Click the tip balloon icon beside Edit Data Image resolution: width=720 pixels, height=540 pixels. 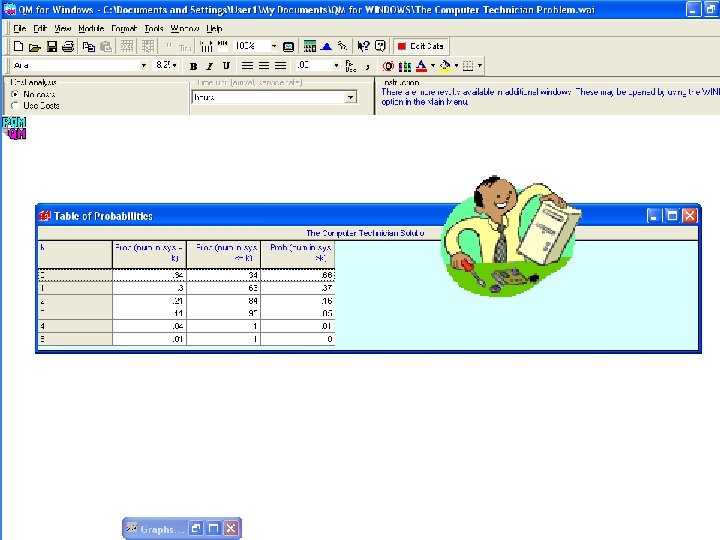click(x=380, y=46)
